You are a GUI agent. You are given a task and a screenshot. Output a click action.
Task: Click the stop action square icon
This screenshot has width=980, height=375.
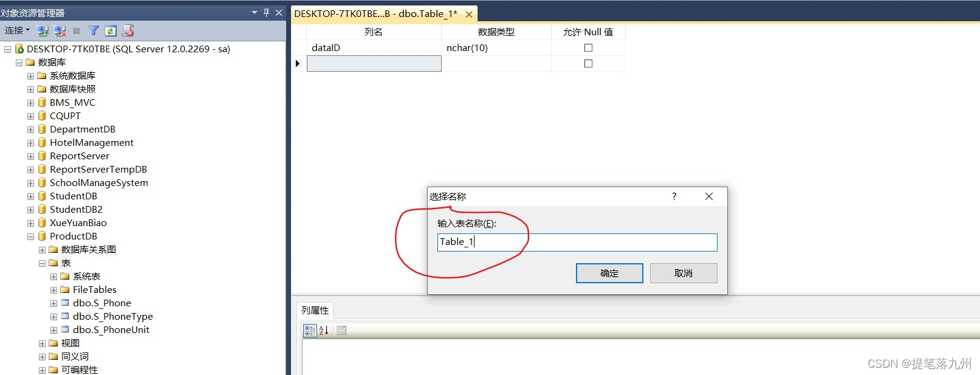click(x=77, y=30)
